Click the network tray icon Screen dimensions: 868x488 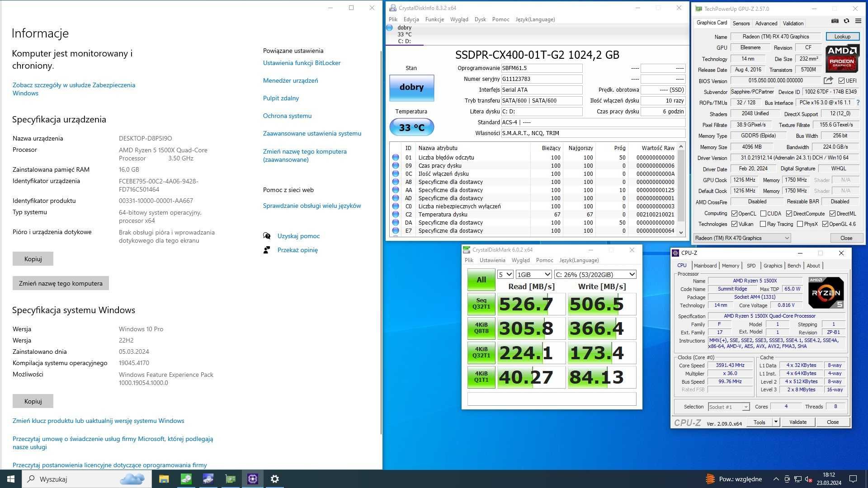pos(798,479)
